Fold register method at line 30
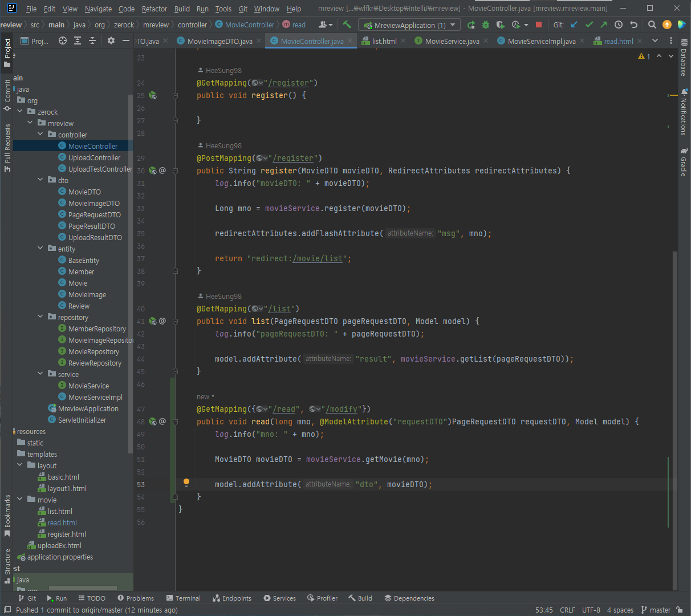This screenshot has width=691, height=616. pyautogui.click(x=175, y=171)
